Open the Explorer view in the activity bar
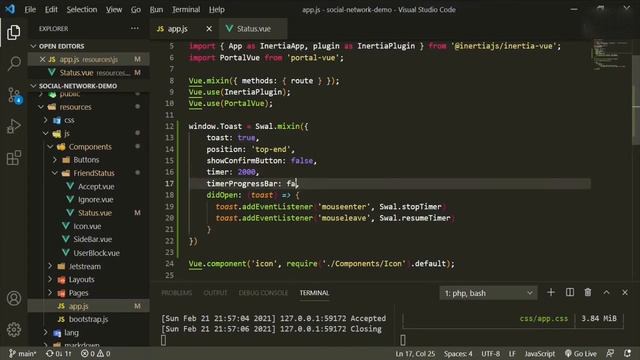Viewport: 640px width, 360px height. click(x=13, y=32)
